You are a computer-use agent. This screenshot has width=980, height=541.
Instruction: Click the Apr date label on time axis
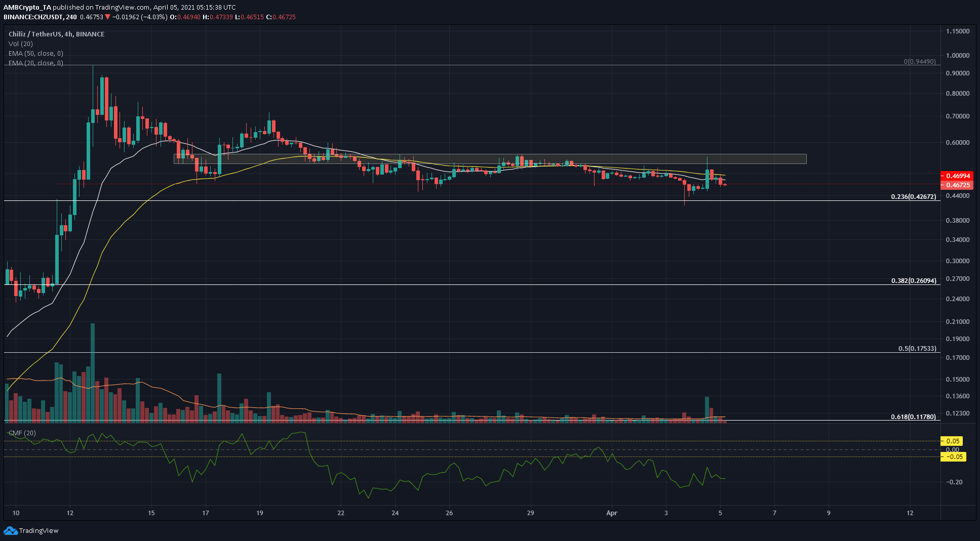[x=612, y=513]
